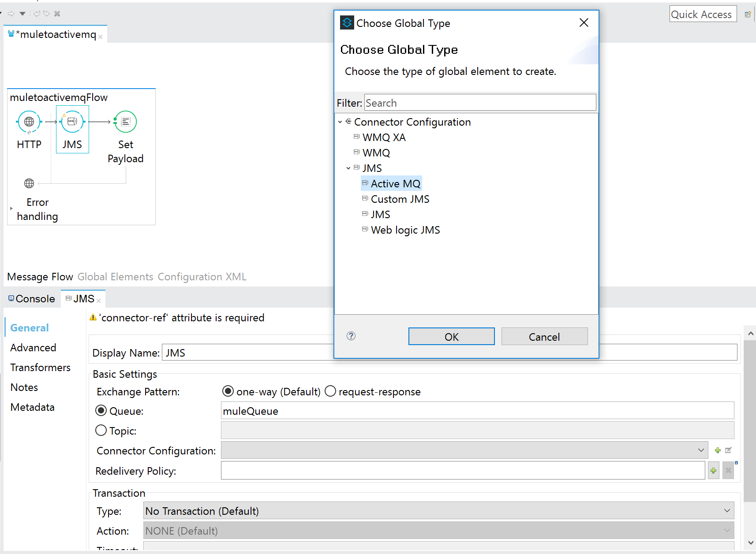This screenshot has width=756, height=554.
Task: Click the Set Payload component icon
Action: click(x=126, y=122)
